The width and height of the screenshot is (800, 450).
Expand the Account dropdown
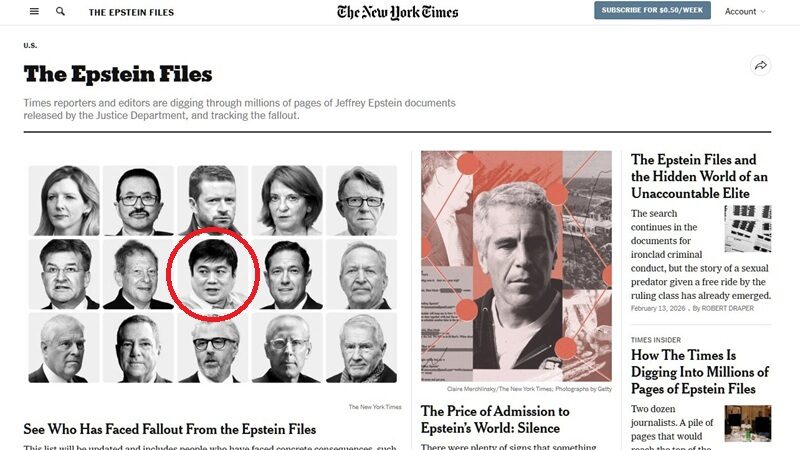point(745,11)
